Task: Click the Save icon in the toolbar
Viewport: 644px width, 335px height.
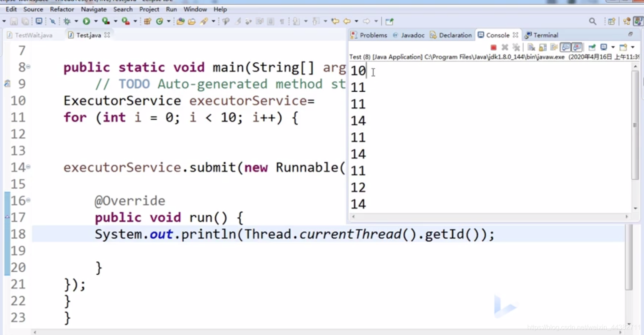Action: 13,21
